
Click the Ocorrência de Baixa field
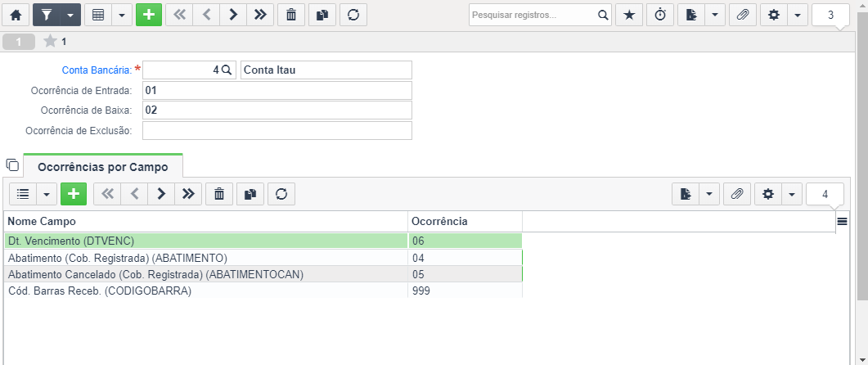pyautogui.click(x=277, y=110)
